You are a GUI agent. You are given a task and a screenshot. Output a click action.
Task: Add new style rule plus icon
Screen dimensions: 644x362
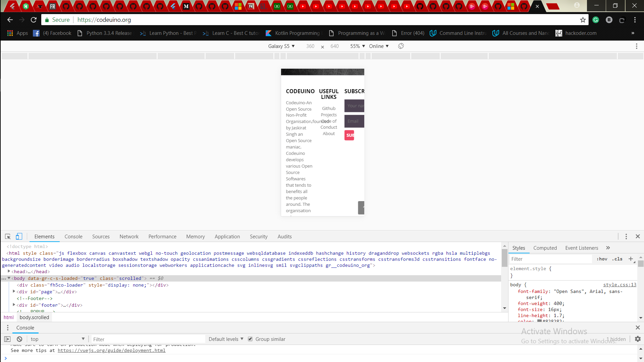631,259
